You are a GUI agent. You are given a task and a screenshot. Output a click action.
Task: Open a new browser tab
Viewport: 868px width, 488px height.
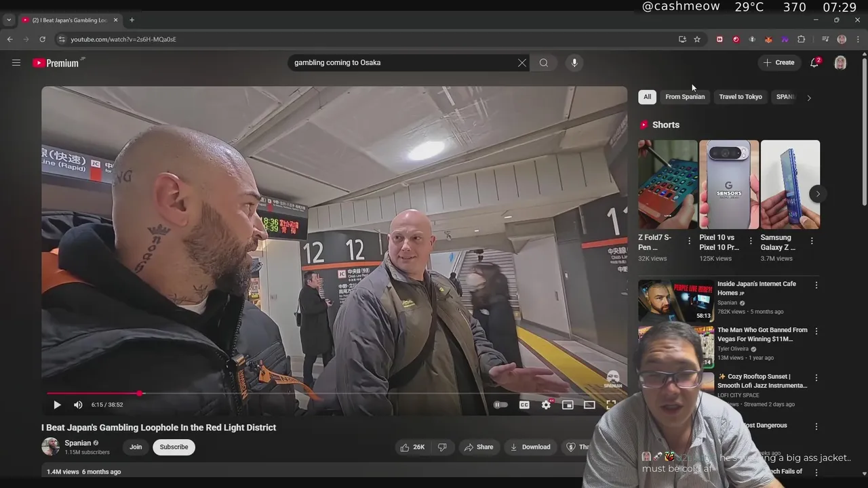point(132,20)
